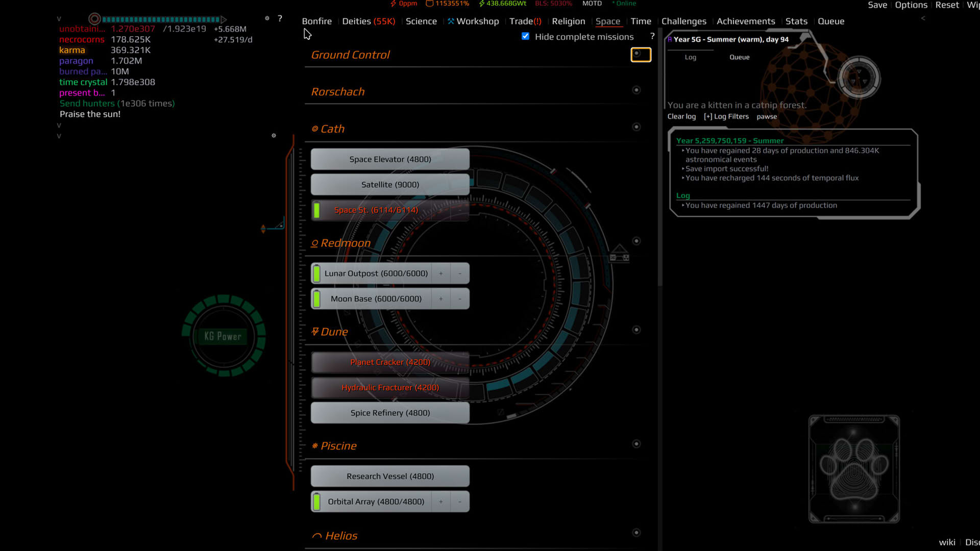980x551 pixels.
Task: Increase active Moon Base with plus
Action: click(441, 299)
